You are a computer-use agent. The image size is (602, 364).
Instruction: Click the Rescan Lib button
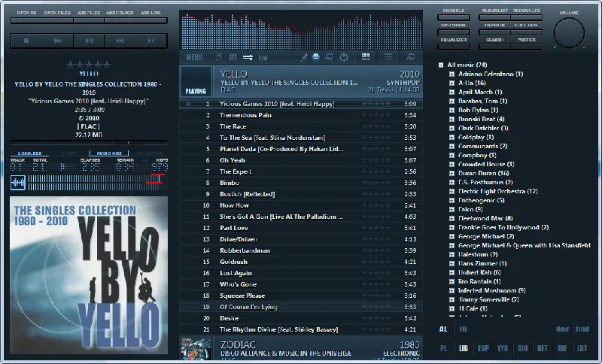point(526,17)
